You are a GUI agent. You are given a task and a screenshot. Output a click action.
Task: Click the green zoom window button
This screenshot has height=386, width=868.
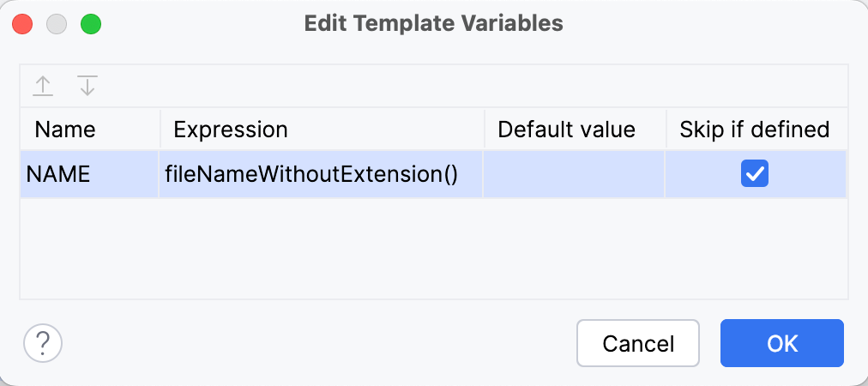tap(91, 23)
